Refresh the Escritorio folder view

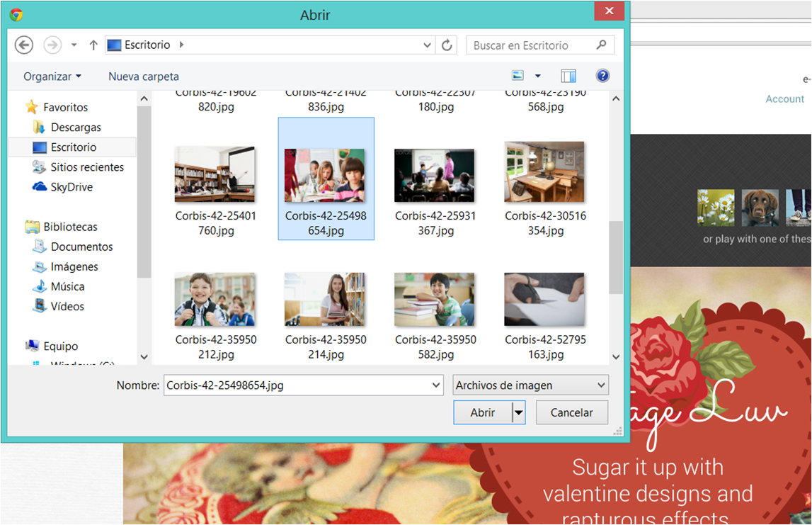click(x=447, y=45)
